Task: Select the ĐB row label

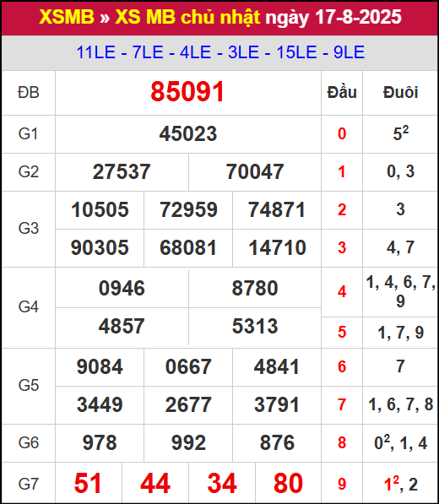Action: pos(29,93)
